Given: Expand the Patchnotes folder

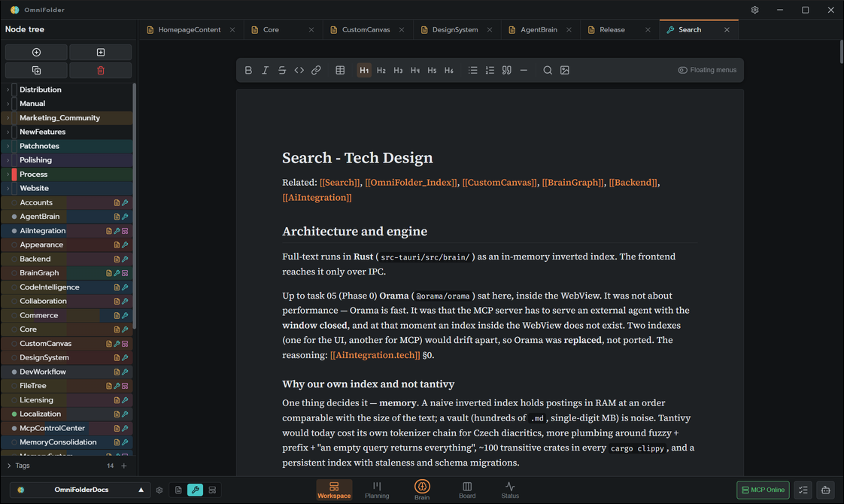Looking at the screenshot, I should [x=8, y=146].
